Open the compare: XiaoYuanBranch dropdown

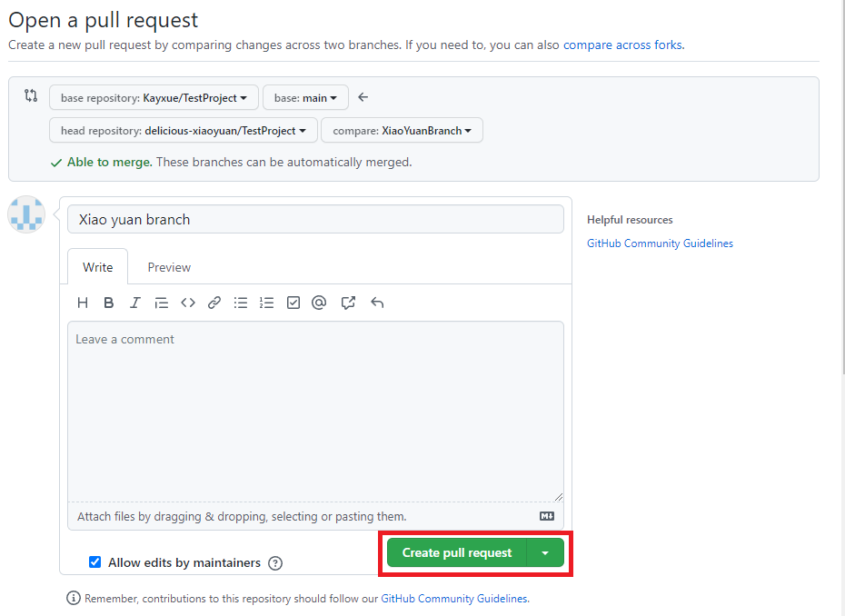click(402, 130)
